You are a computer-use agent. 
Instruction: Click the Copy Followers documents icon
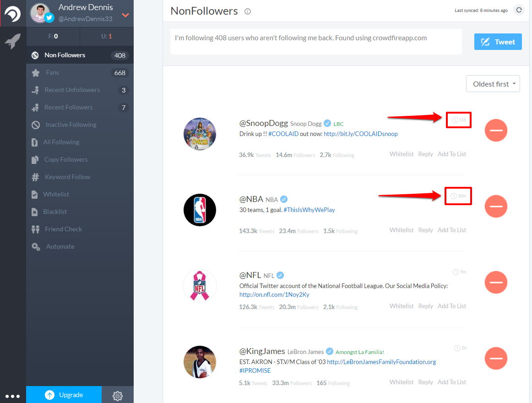click(x=35, y=159)
